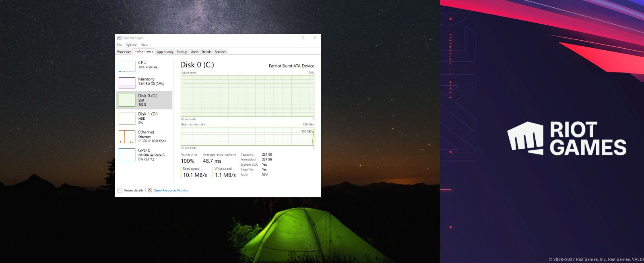This screenshot has height=263, width=644.
Task: Switch to the App history tab
Action: [165, 52]
